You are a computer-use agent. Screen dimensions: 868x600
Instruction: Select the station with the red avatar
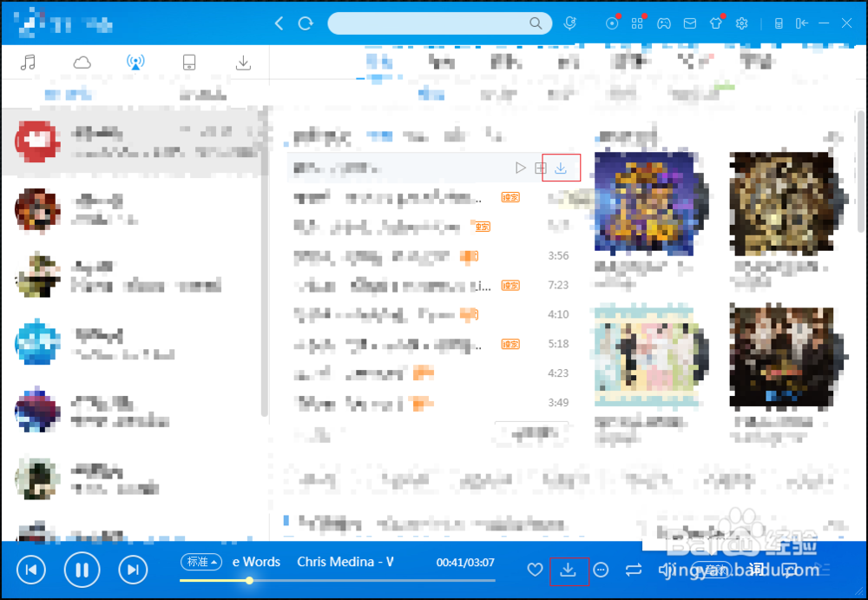coord(133,142)
